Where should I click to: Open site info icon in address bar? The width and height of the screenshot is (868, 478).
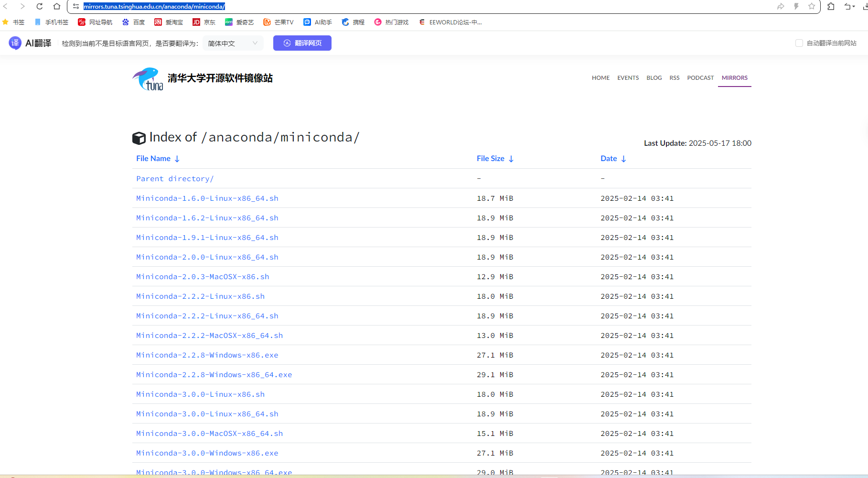[x=76, y=6]
